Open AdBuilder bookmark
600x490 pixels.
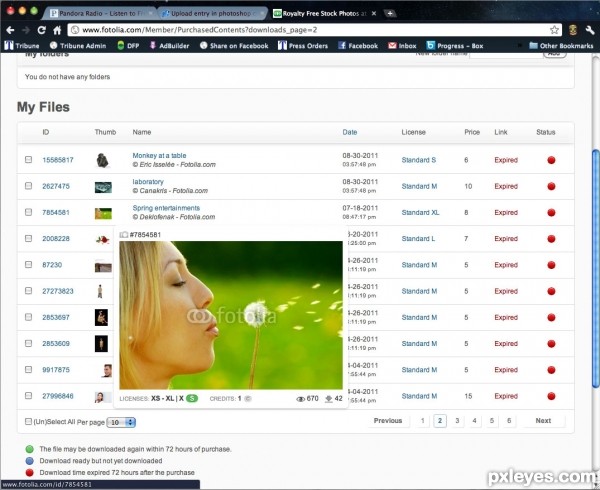coord(170,46)
